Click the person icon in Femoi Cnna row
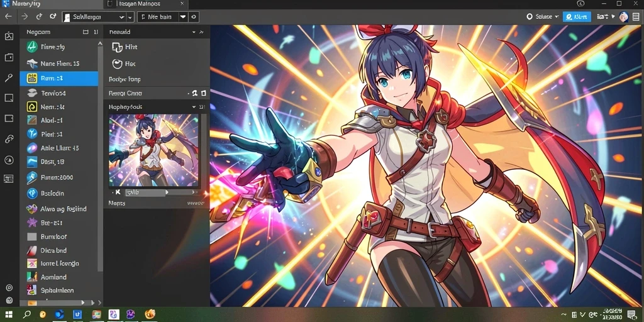The image size is (644, 322). tap(195, 93)
